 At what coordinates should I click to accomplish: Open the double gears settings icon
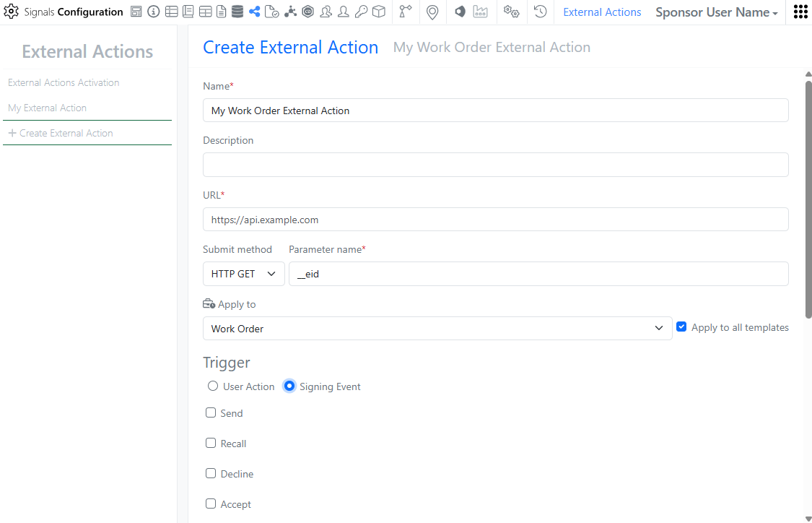[512, 12]
